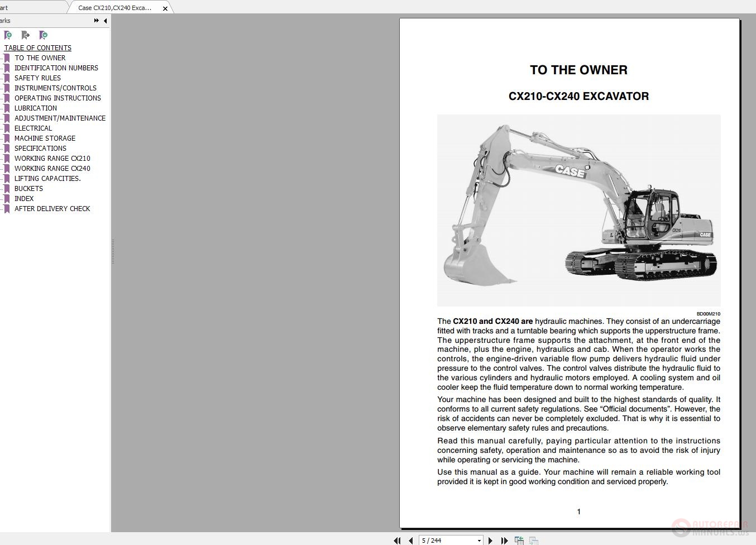The image size is (756, 545).
Task: Click the previous view history icon
Action: pos(518,540)
